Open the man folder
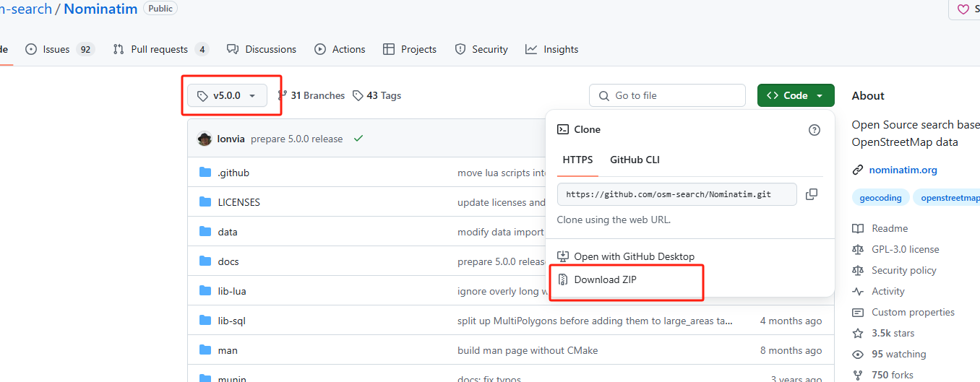980x382 pixels. coord(228,350)
